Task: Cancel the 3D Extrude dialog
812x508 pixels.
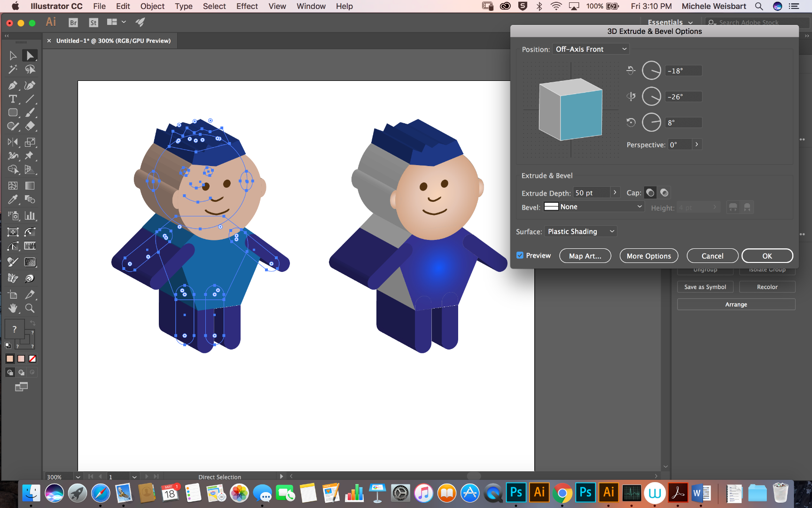Action: tap(712, 256)
